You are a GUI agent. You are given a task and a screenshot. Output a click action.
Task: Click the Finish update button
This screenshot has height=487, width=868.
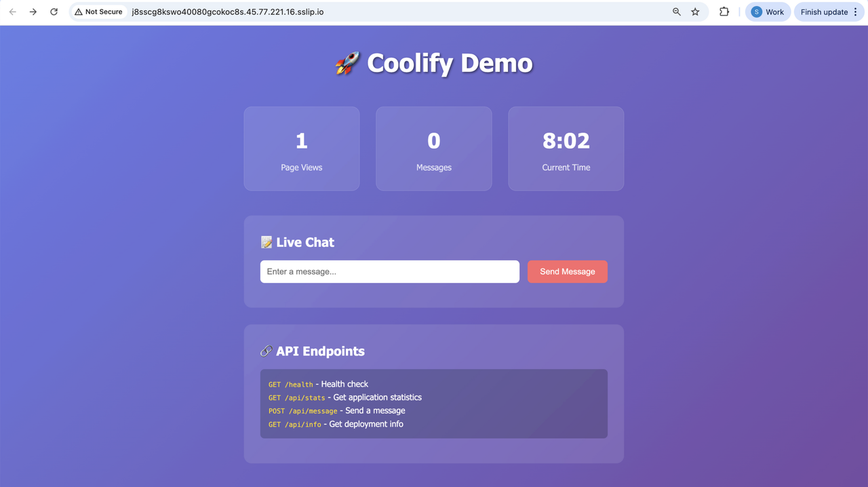[824, 12]
